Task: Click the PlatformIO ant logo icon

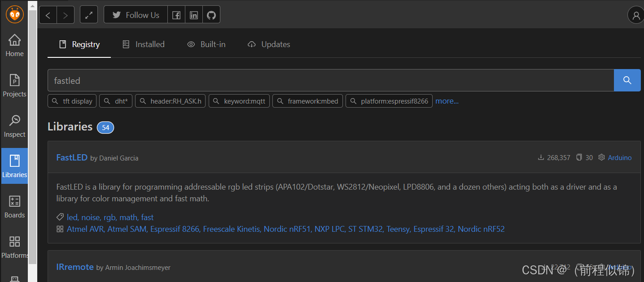Action: pos(14,14)
